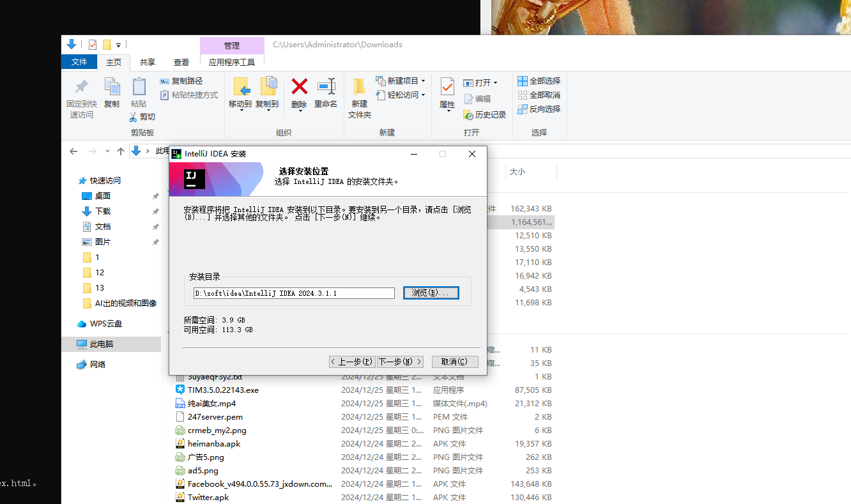Click the Paste icon in ribbon

pyautogui.click(x=139, y=86)
